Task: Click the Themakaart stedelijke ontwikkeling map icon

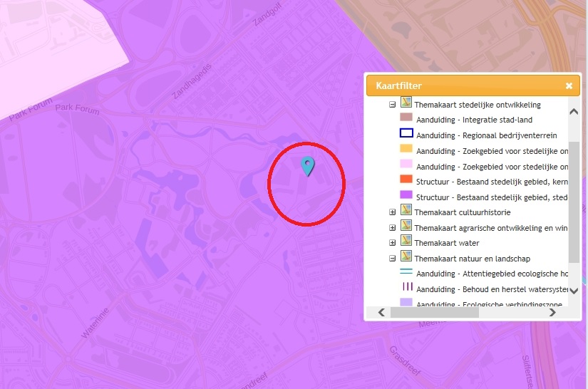Action: [406, 104]
